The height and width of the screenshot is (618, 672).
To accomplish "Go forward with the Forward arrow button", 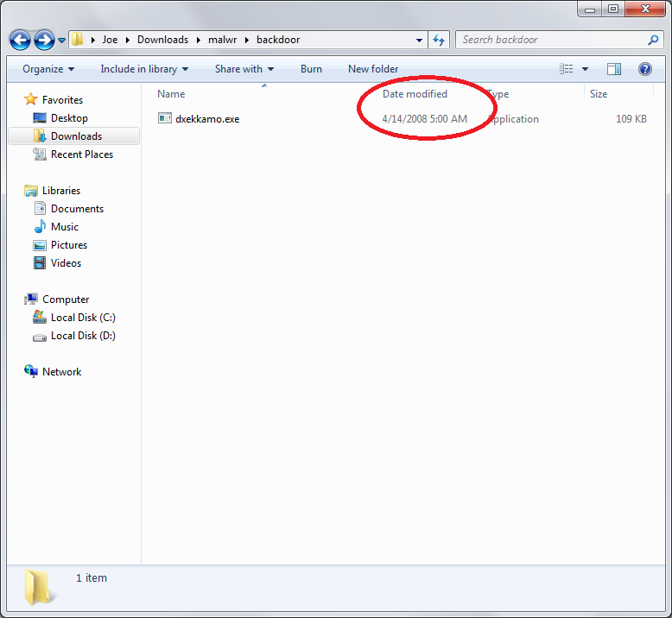I will (x=45, y=41).
